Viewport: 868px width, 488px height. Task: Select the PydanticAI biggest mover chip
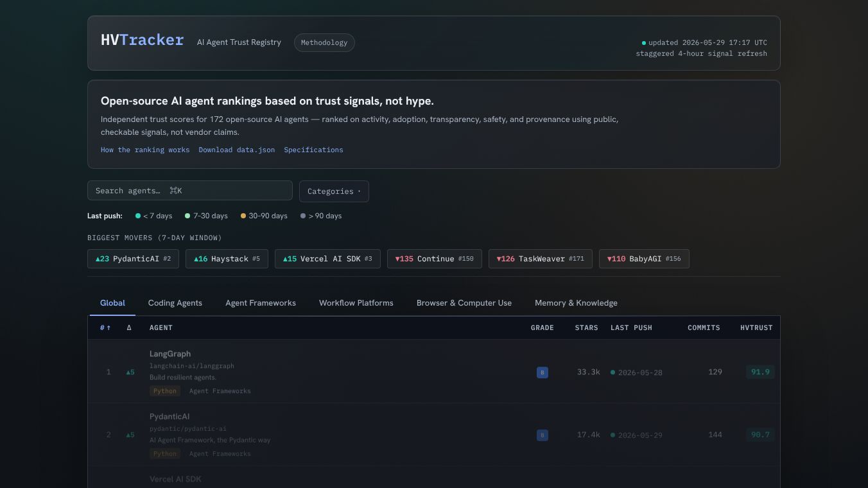click(133, 259)
